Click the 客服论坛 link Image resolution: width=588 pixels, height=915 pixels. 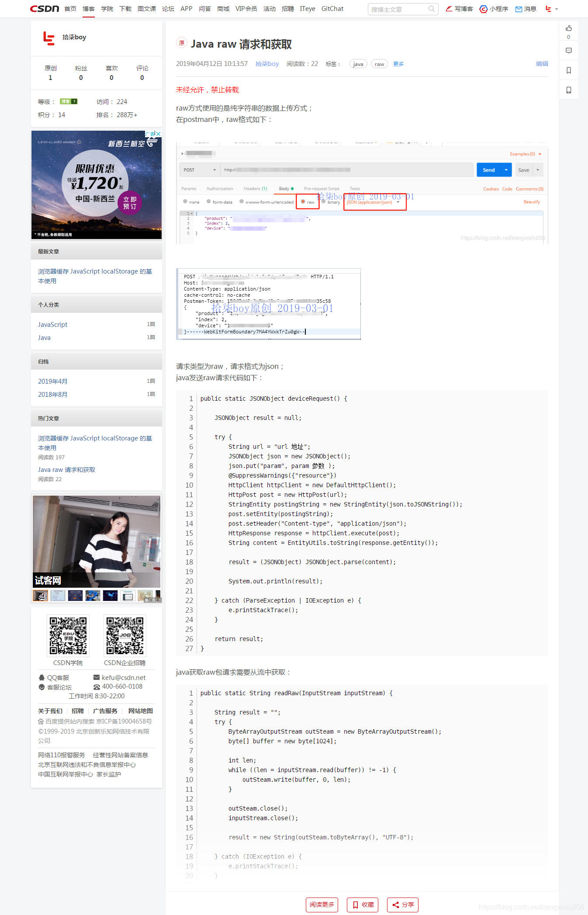55,687
